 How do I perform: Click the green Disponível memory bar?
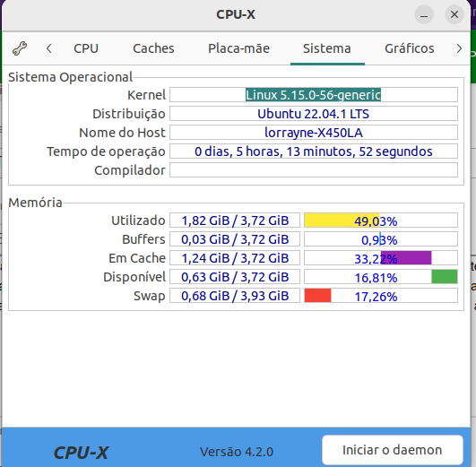445,277
